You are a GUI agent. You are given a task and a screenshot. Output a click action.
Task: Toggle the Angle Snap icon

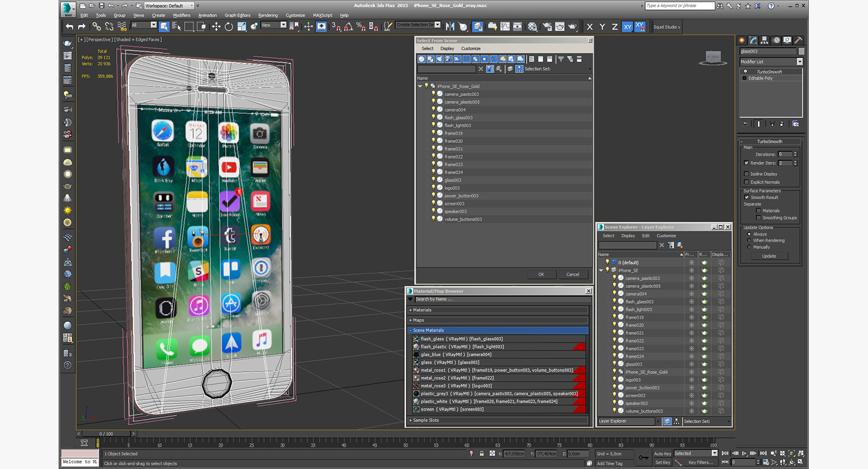tap(348, 26)
